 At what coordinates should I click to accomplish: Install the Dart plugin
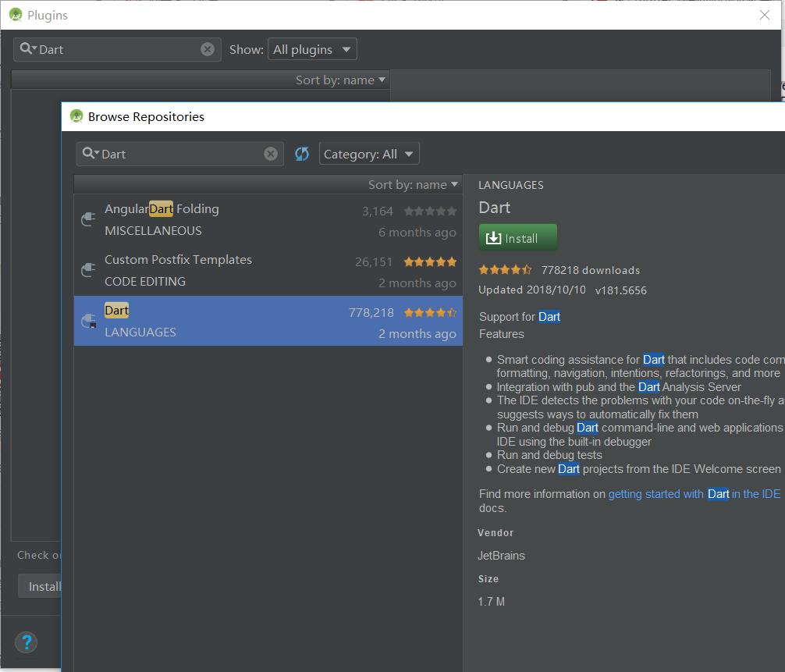517,237
